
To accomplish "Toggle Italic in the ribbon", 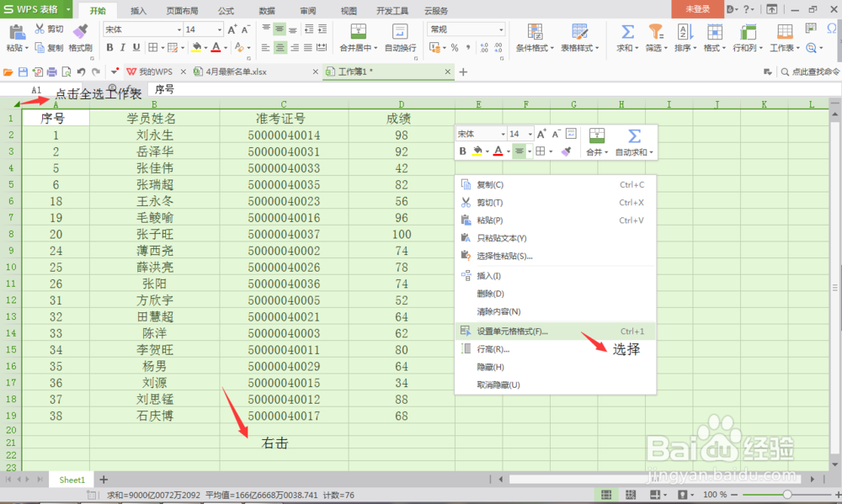I will click(122, 48).
